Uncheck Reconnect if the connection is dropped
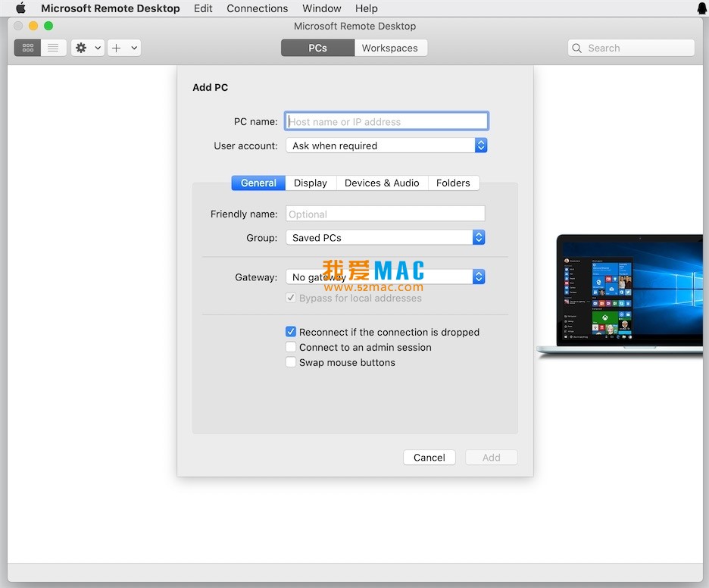The width and height of the screenshot is (709, 588). pyautogui.click(x=291, y=332)
